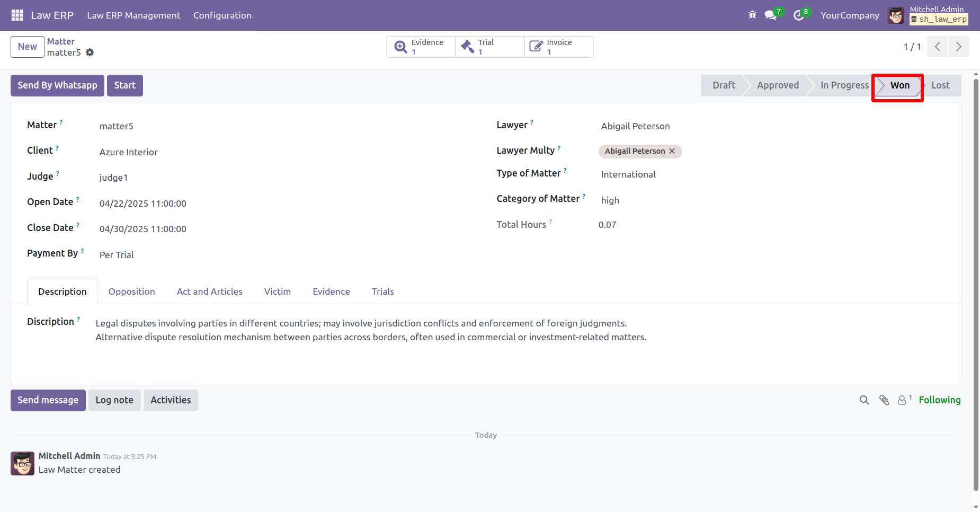Set status to Approved
Image resolution: width=980 pixels, height=512 pixels.
[x=778, y=85]
